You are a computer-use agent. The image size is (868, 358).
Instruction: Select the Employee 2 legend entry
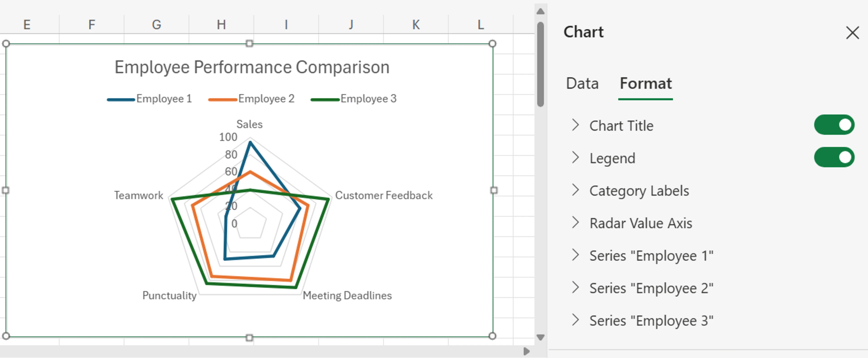(x=266, y=99)
